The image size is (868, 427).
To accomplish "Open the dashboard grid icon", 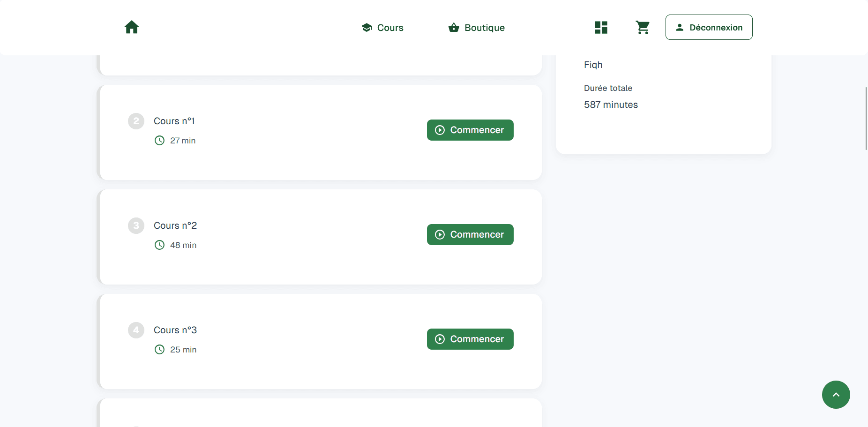I will coord(601,28).
